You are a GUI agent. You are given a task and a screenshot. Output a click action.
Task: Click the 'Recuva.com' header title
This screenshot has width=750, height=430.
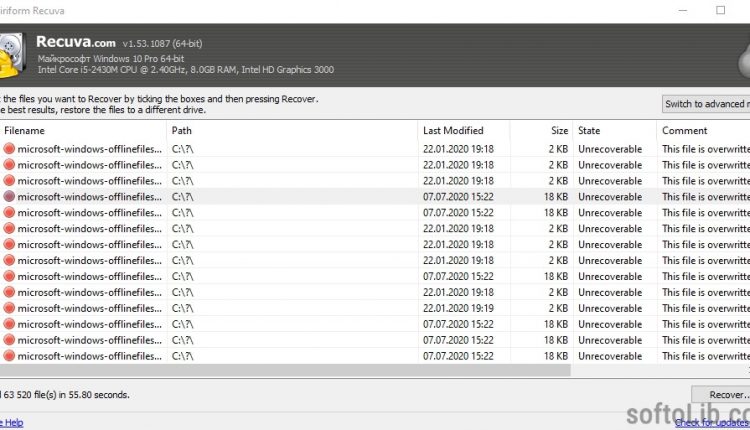click(76, 42)
